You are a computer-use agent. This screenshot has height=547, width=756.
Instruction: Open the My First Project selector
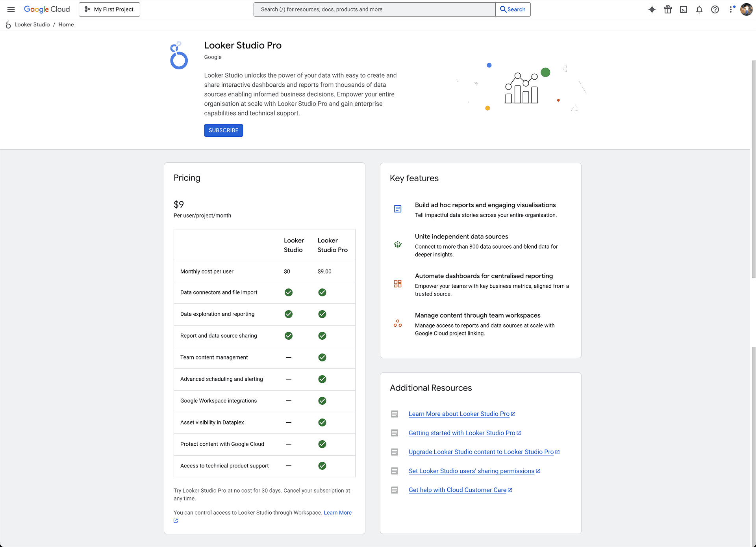pyautogui.click(x=109, y=9)
